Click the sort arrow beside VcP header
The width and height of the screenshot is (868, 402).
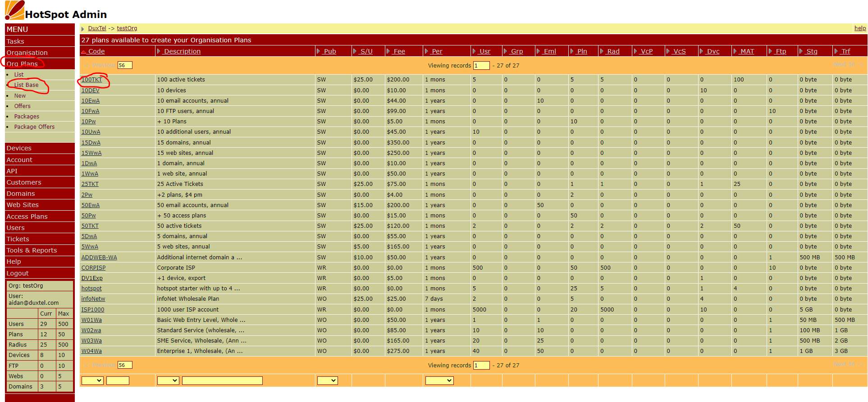point(636,51)
